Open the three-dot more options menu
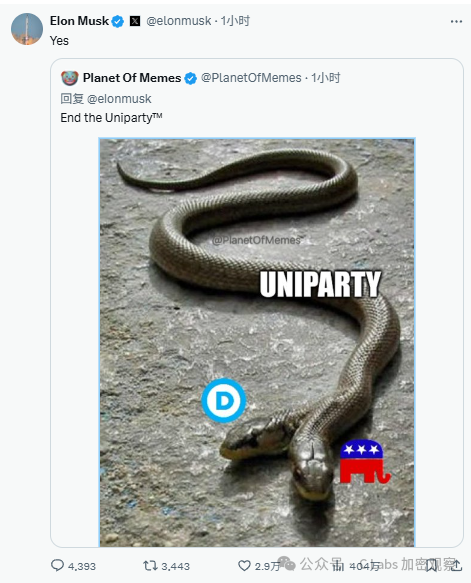Viewport: 471px width, 583px height. point(456,22)
